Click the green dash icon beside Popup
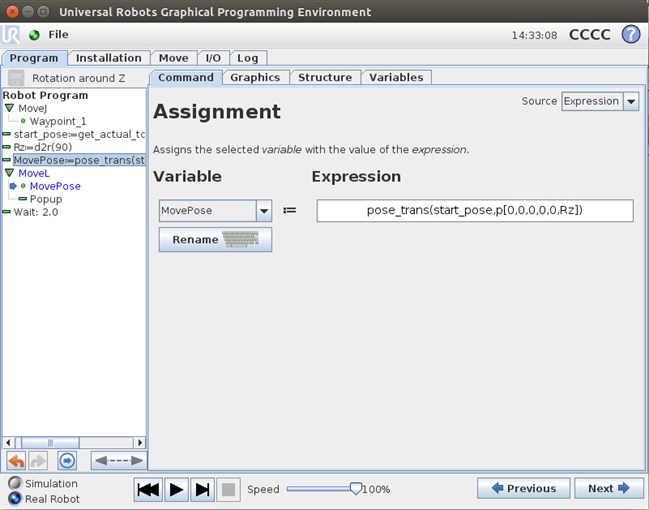The width and height of the screenshot is (649, 510). 22,199
